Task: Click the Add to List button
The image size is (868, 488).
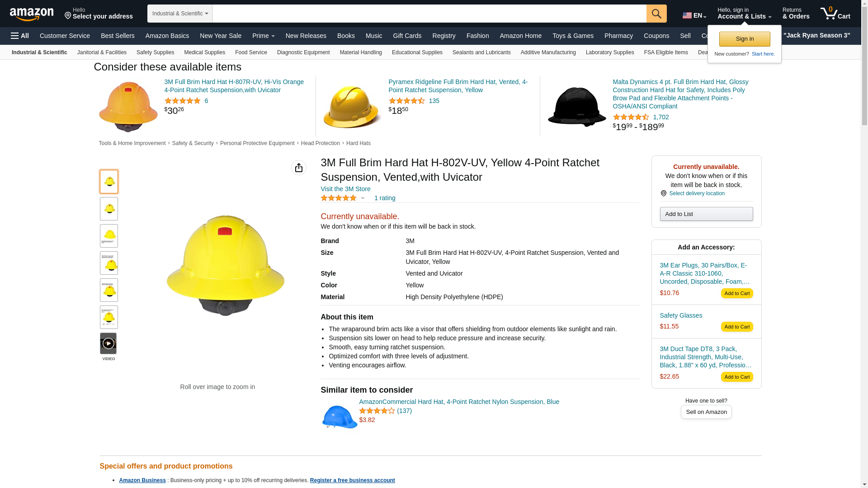Action: point(706,214)
